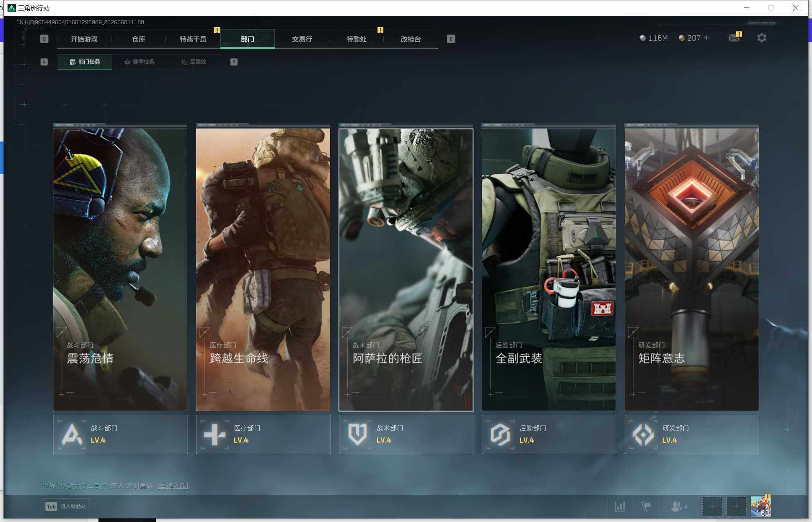This screenshot has width=812, height=522.
Task: Open the friends list icon showing 4
Action: (x=679, y=507)
